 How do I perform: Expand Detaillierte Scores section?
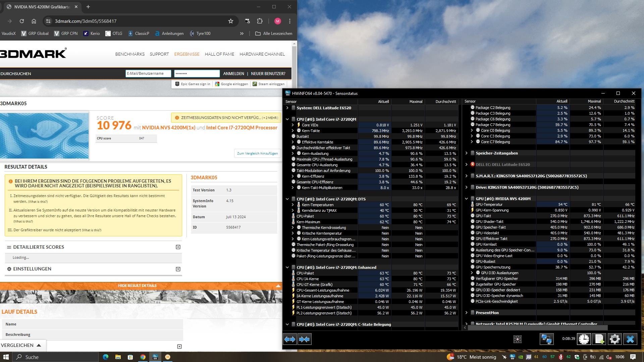click(178, 247)
